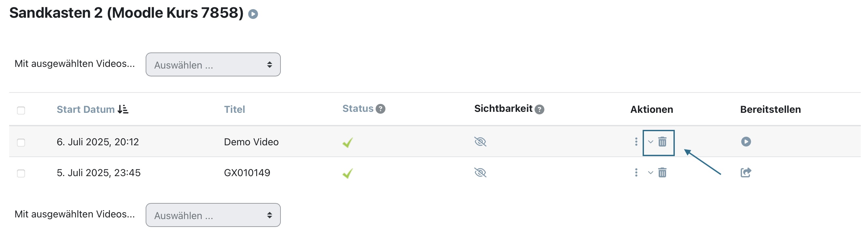Open the top Auswählen bulk action dropdown
This screenshot has height=244, width=868.
click(213, 65)
